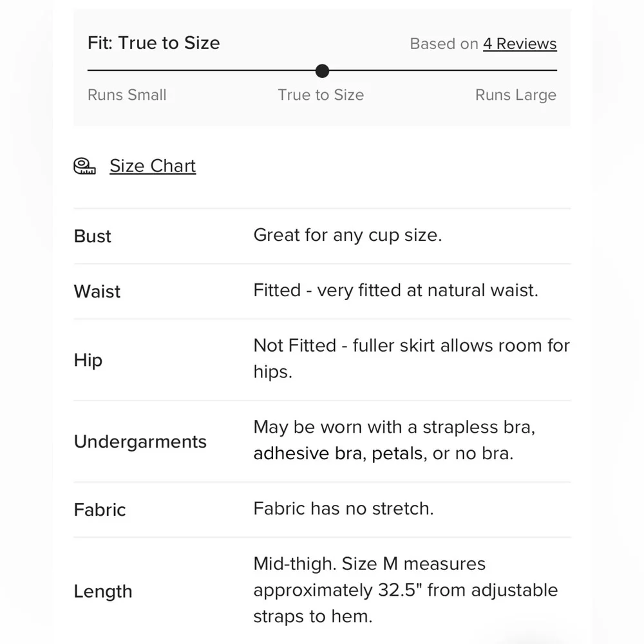Click the strapless bra undergarments description

click(x=394, y=440)
